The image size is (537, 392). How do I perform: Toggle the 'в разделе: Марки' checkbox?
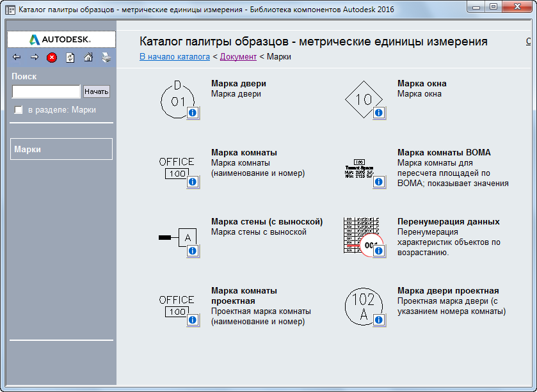point(18,110)
